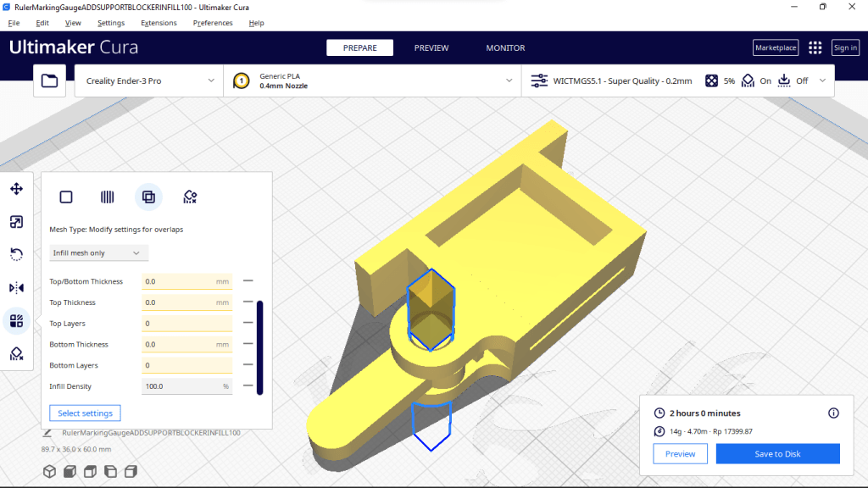
Task: Expand the print settings profile panel
Action: [x=678, y=80]
